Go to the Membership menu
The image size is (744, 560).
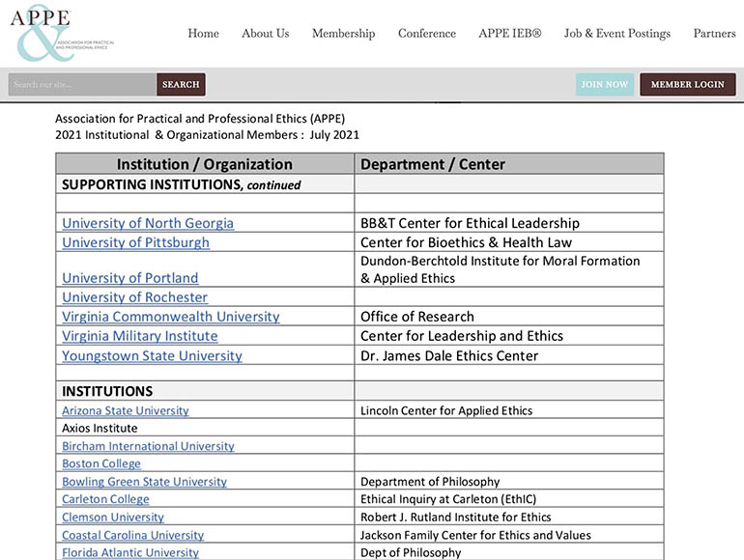344,34
